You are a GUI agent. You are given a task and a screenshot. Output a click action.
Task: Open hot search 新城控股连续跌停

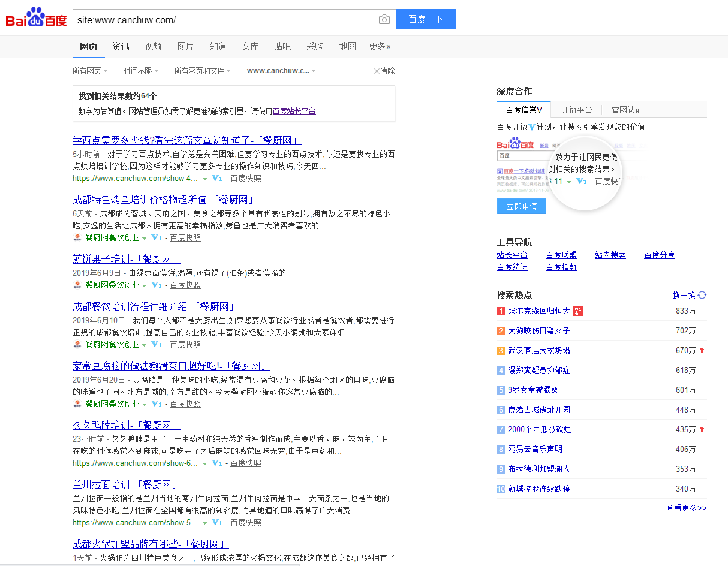pos(539,489)
